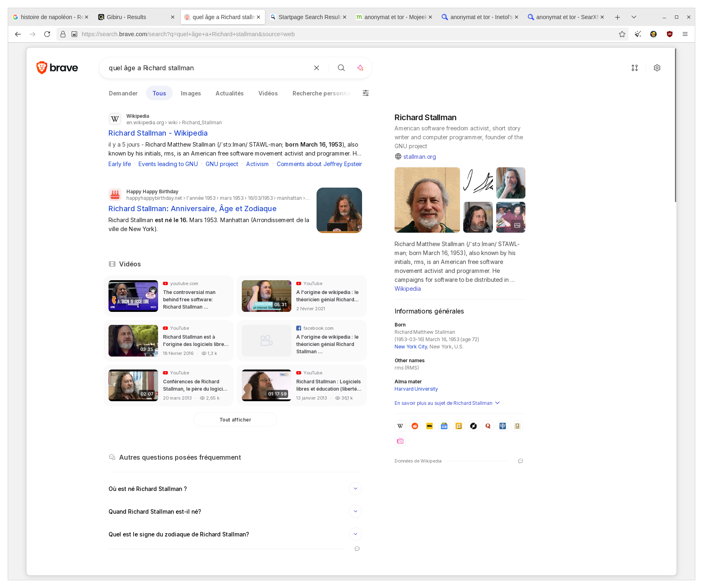Click the Brave AI answer sparkle icon
Viewport: 703px width, 588px height.
360,68
